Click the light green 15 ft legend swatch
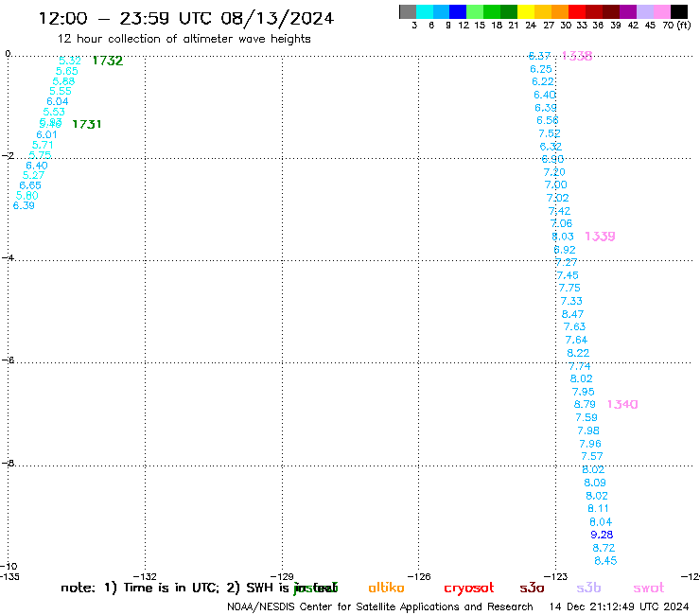 (x=475, y=11)
